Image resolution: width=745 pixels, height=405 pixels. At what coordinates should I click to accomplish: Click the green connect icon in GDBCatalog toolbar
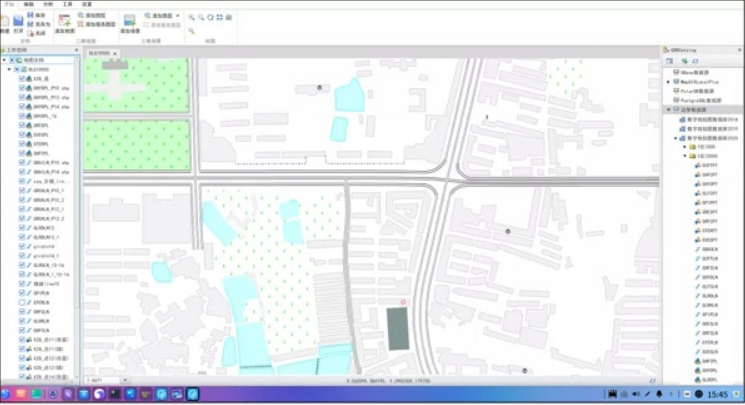click(684, 61)
